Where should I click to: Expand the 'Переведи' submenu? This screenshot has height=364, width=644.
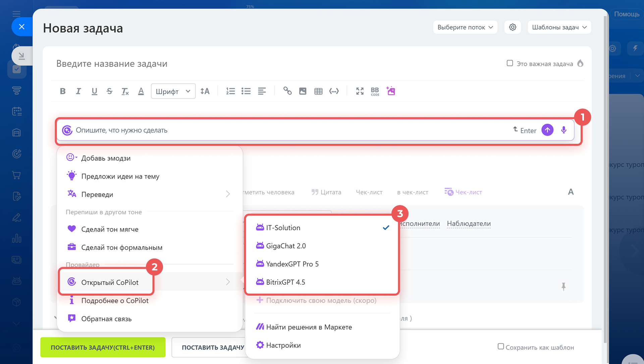pos(150,194)
